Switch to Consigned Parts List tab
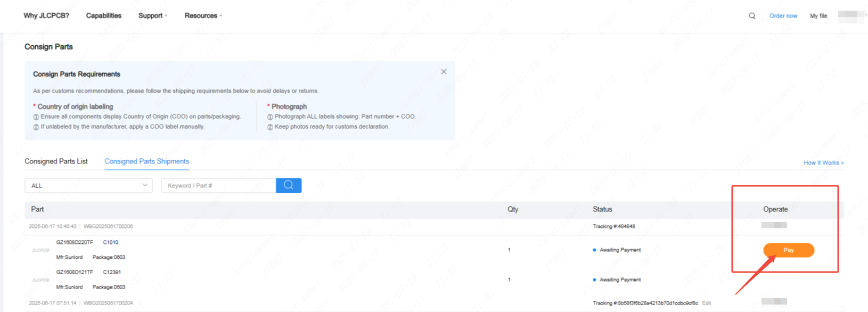 point(56,161)
